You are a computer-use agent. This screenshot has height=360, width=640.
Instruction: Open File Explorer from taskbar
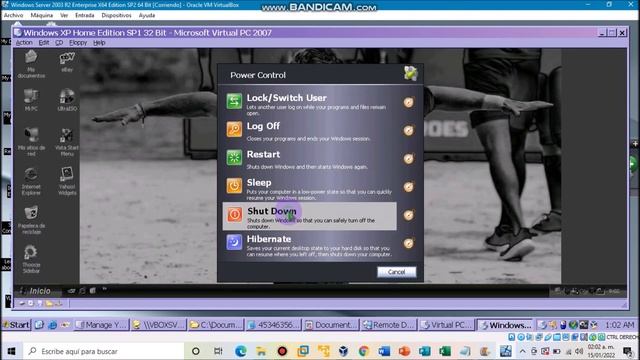[x=261, y=351]
